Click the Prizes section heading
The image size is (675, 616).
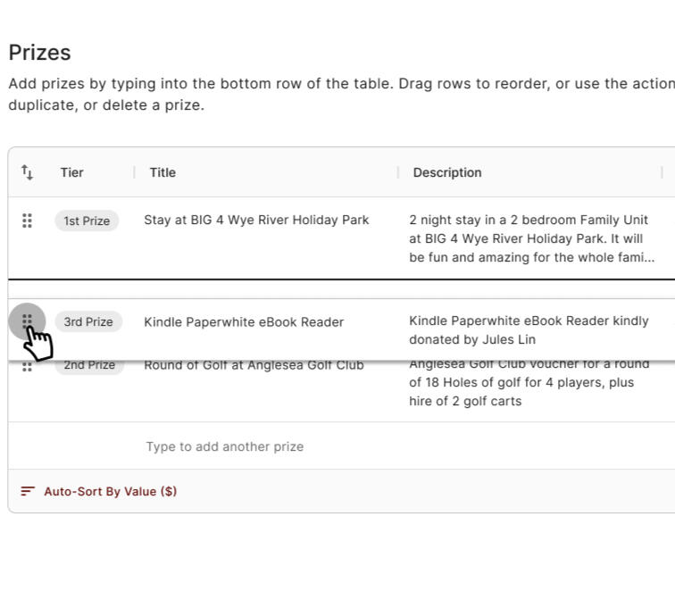(x=39, y=53)
